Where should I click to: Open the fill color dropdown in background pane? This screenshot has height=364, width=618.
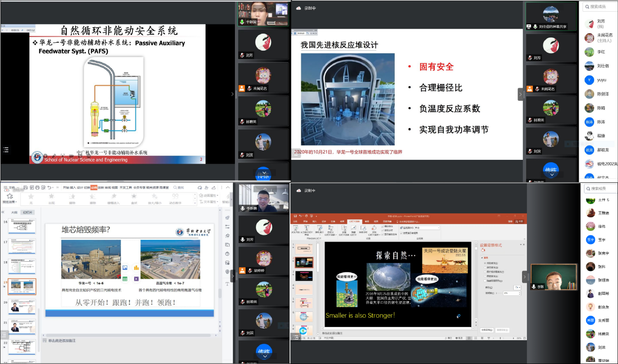click(x=517, y=287)
